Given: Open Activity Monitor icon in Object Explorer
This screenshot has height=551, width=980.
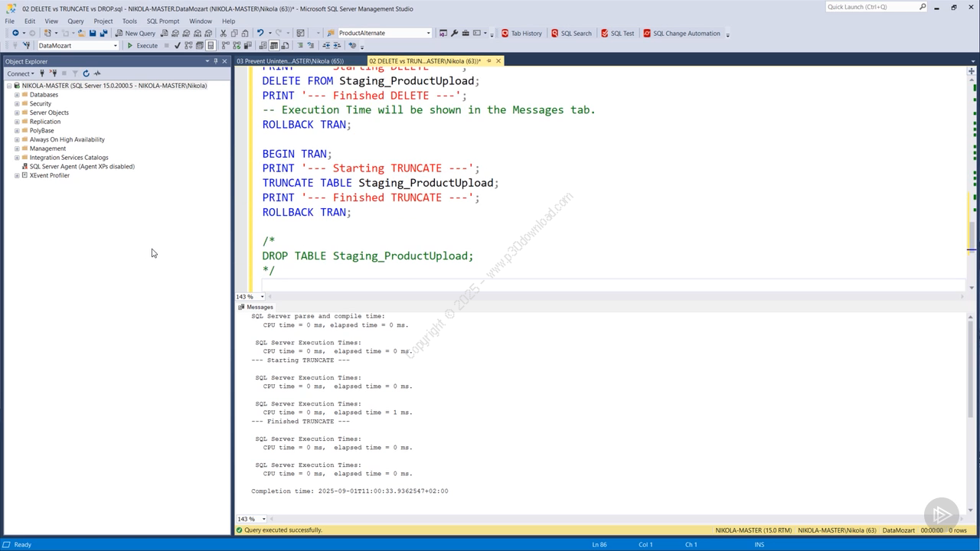Looking at the screenshot, I should (97, 73).
